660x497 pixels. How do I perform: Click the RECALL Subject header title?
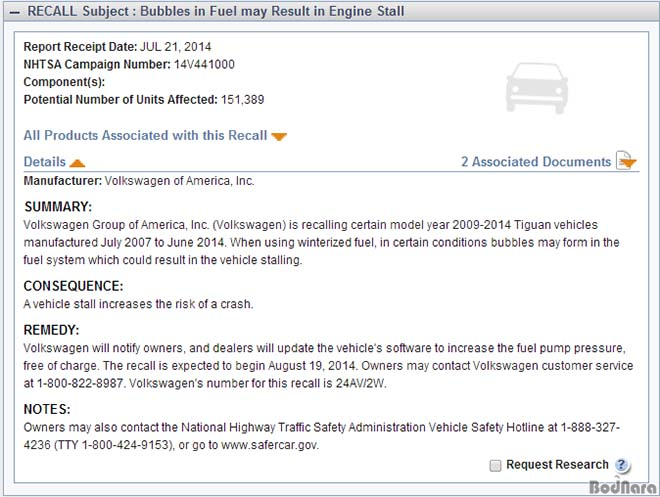tap(216, 11)
